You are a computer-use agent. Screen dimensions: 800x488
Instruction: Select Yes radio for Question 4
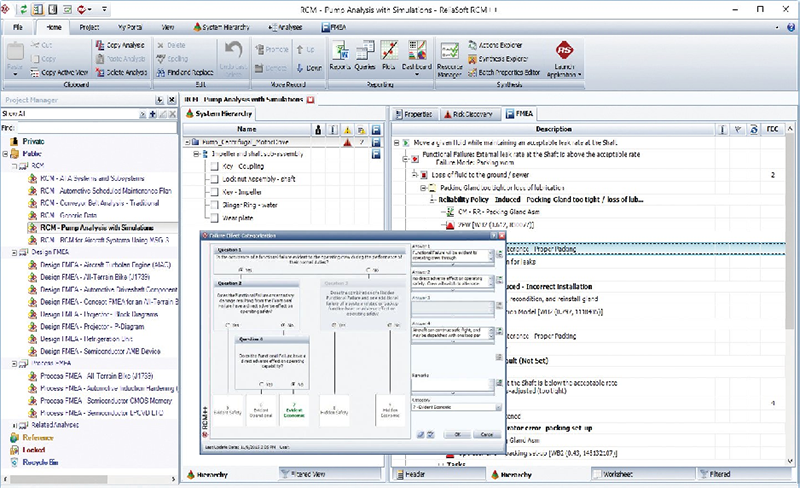pyautogui.click(x=262, y=384)
